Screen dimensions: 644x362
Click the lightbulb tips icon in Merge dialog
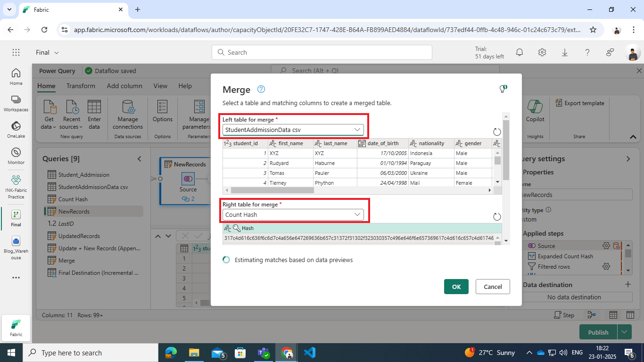coord(503,89)
